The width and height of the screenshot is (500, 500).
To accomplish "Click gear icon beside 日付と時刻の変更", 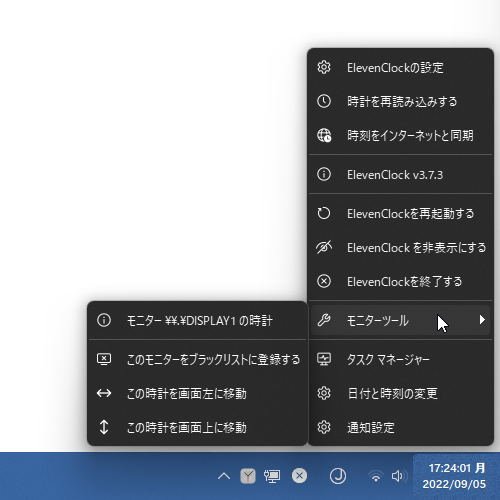I will (x=324, y=393).
